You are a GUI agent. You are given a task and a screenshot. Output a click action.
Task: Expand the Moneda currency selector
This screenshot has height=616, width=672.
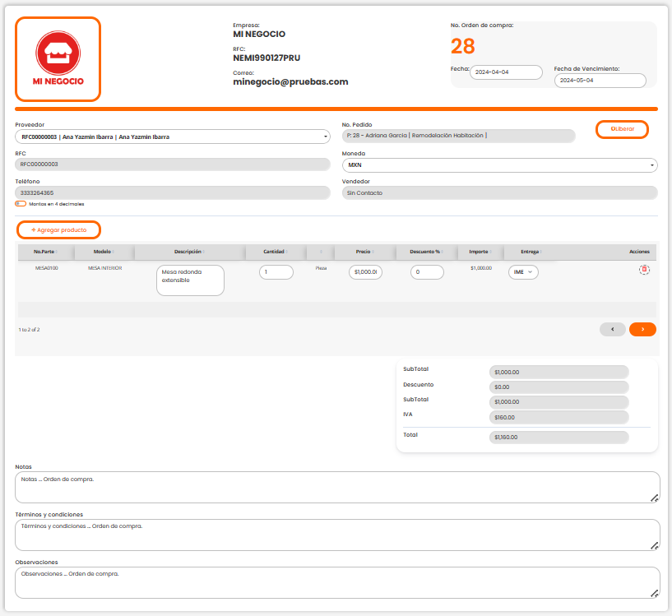click(x=499, y=165)
